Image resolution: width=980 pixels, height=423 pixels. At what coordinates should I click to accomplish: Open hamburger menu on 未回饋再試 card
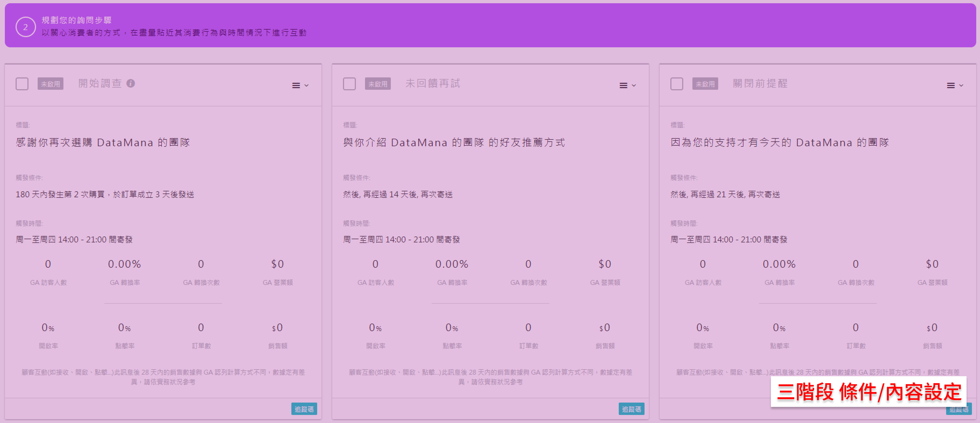pyautogui.click(x=623, y=85)
